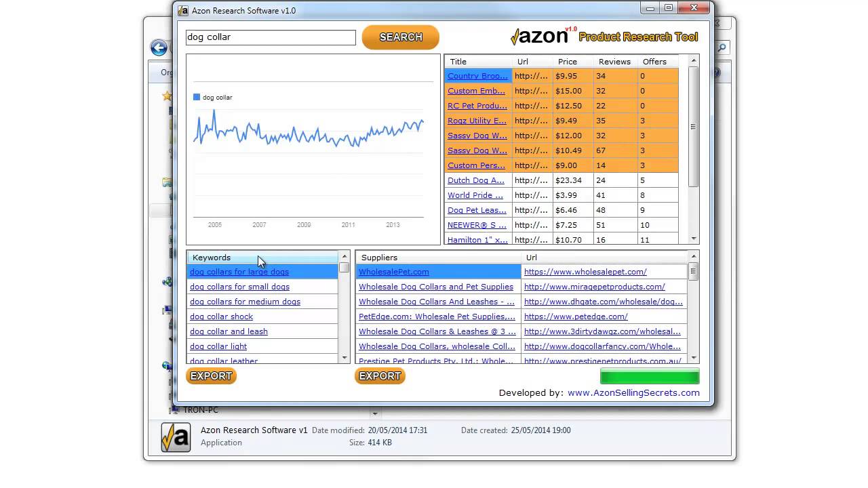Sort products by Reviews column header
The height and width of the screenshot is (488, 868).
tap(615, 62)
